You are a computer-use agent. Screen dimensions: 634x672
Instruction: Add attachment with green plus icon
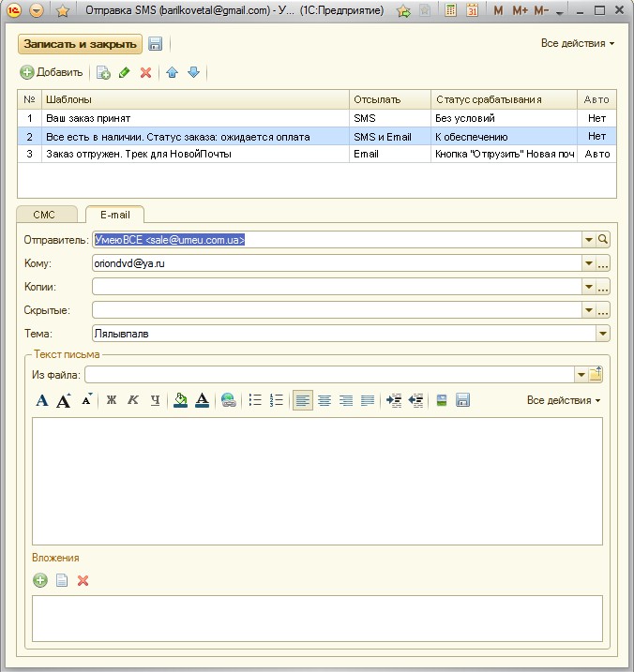pos(40,580)
